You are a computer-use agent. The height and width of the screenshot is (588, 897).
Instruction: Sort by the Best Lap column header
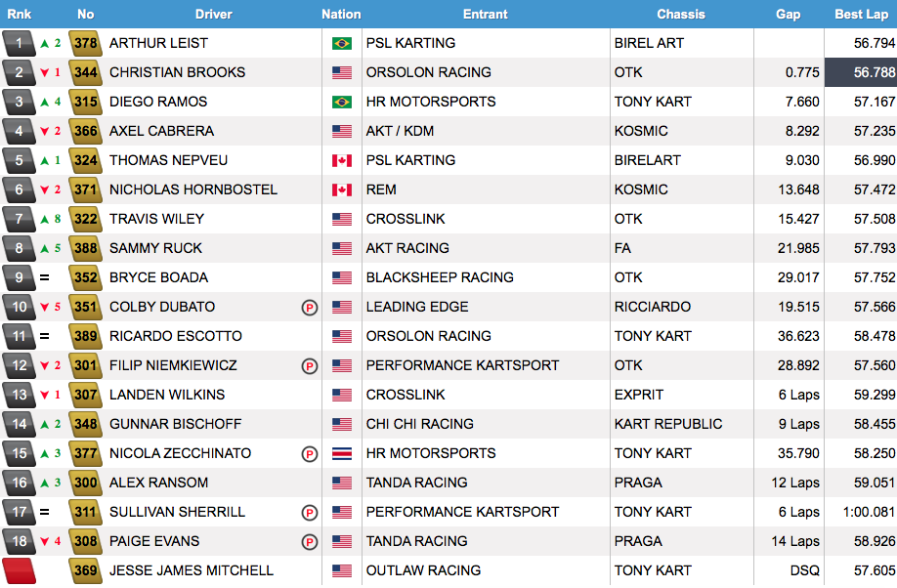point(861,15)
